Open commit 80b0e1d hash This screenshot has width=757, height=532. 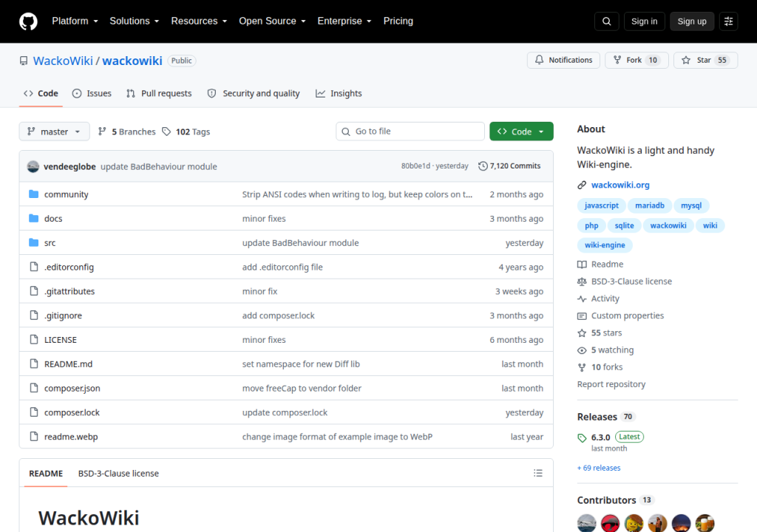pyautogui.click(x=415, y=166)
